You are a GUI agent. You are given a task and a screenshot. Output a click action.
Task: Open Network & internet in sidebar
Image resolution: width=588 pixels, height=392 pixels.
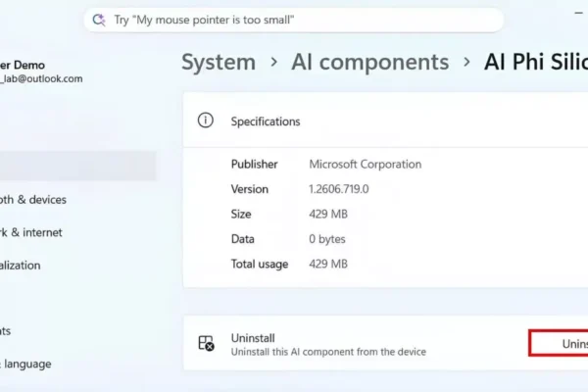[31, 232]
